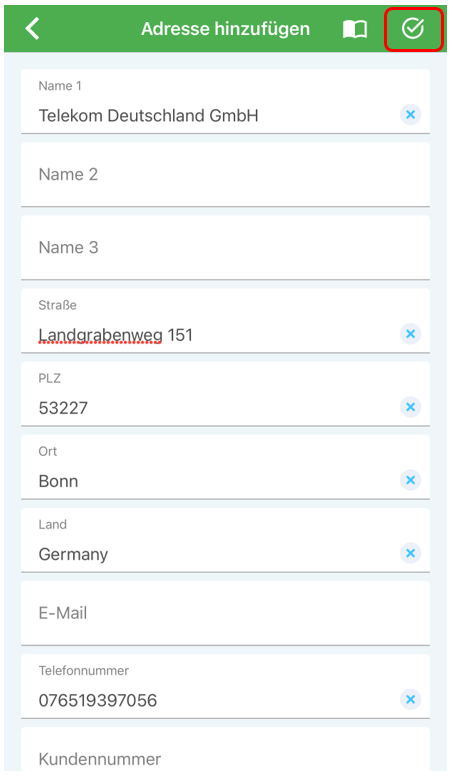Screen dimensions: 453x778
Task: Tap the back arrow in header
Action: click(x=32, y=28)
